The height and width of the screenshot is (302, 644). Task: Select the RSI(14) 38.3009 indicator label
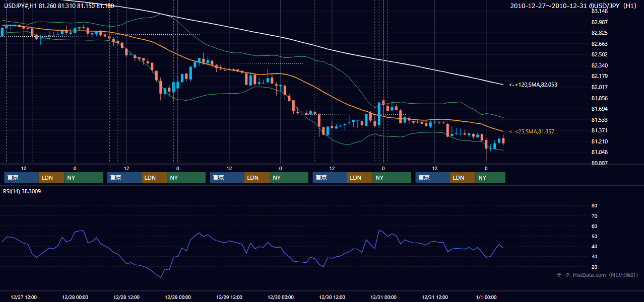(23, 191)
